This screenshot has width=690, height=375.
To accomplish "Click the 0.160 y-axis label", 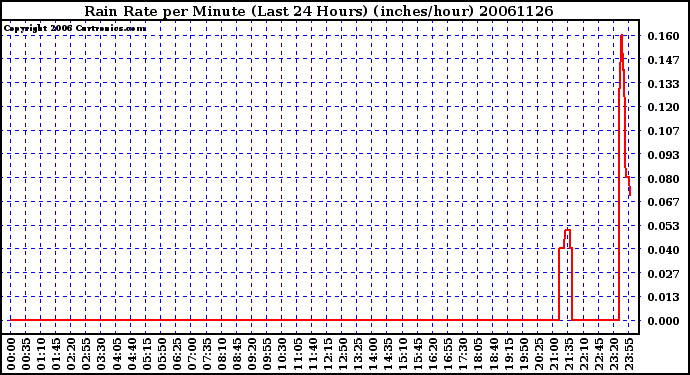I will 663,36.
